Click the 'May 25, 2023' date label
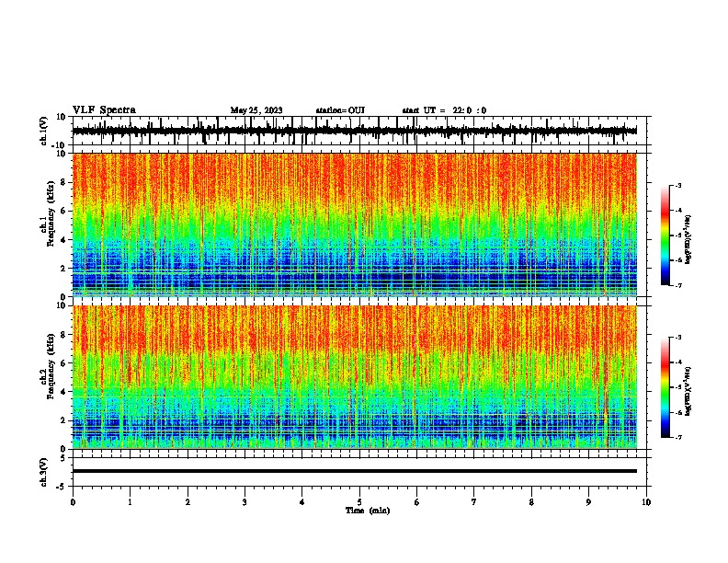 coord(256,110)
